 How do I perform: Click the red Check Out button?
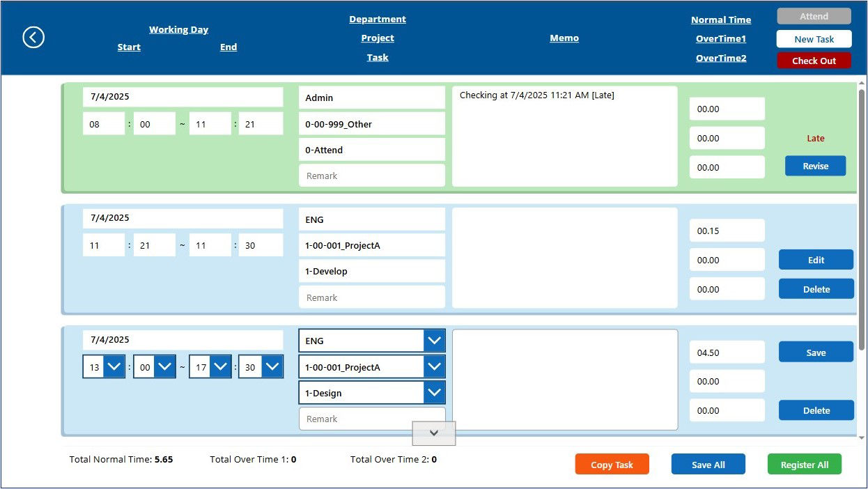(x=814, y=61)
